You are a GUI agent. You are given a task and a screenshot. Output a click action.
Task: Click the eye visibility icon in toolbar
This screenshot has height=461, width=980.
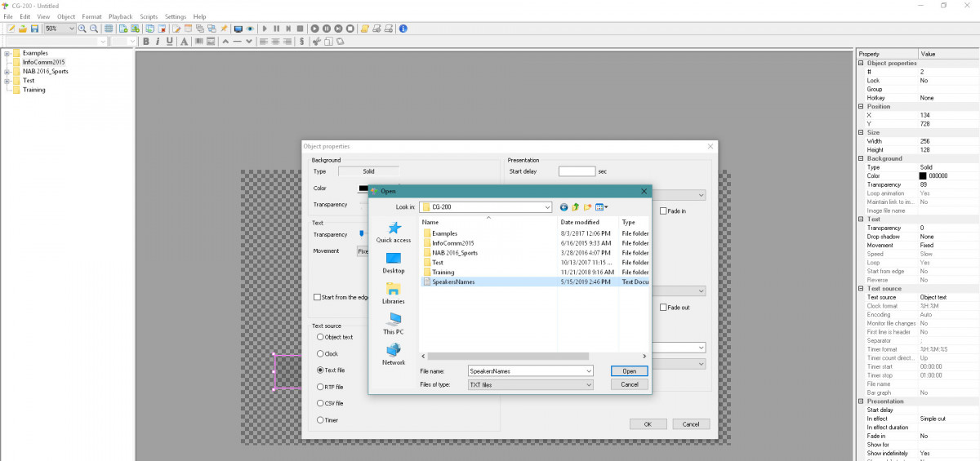(250, 29)
